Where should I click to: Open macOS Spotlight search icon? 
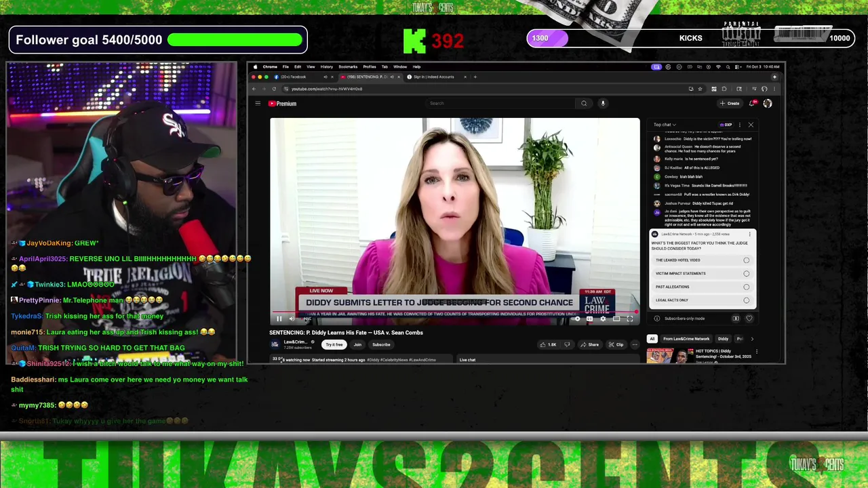(728, 67)
